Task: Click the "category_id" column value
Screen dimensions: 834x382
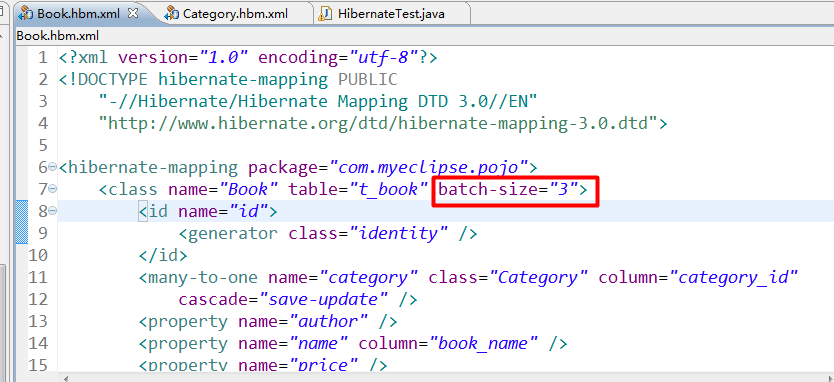Action: coord(734,277)
